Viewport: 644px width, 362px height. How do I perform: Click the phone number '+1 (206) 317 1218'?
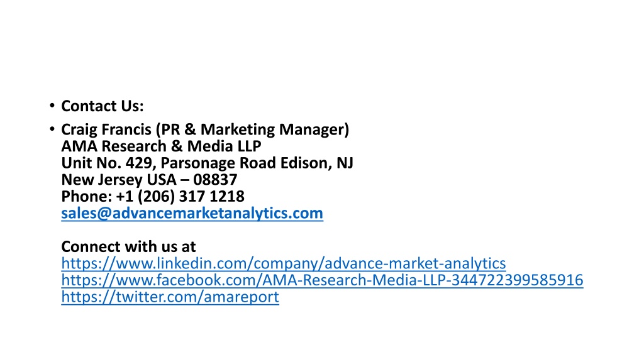click(x=180, y=196)
